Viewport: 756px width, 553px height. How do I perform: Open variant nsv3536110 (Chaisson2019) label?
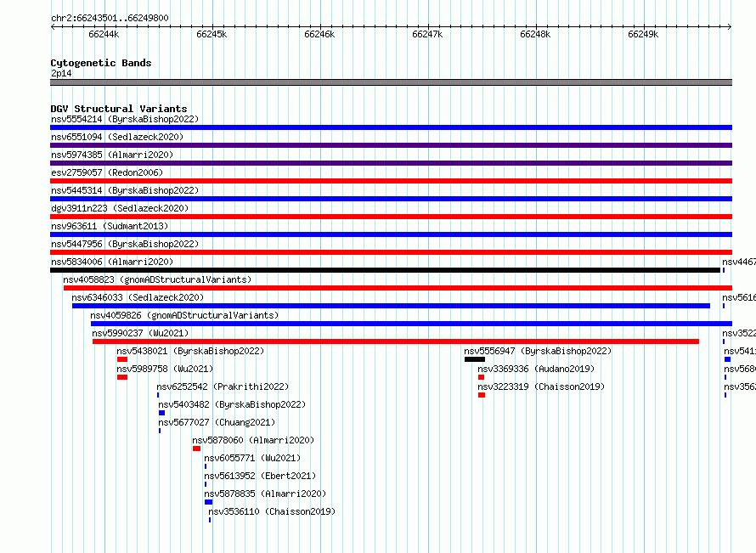click(272, 511)
